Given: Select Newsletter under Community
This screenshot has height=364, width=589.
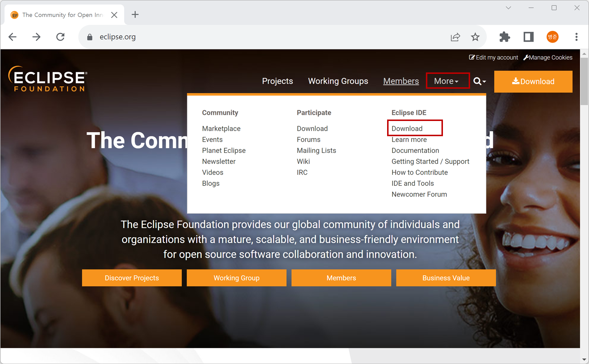Looking at the screenshot, I should (x=219, y=162).
